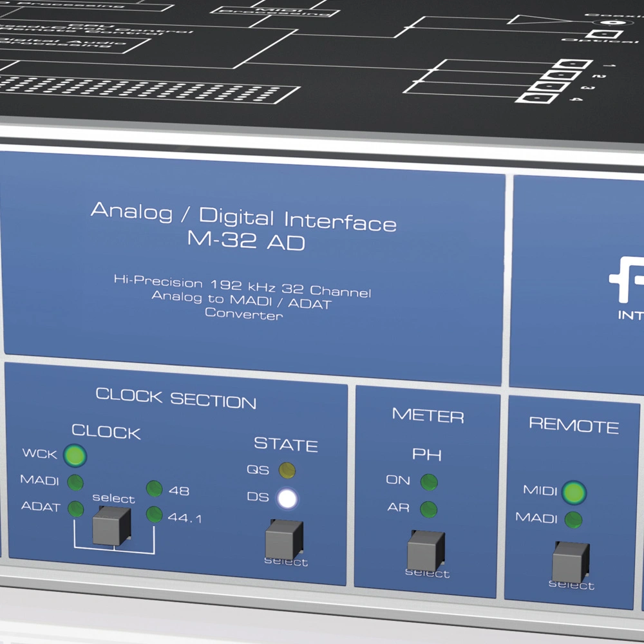Screen dimensions: 644x644
Task: Toggle the MADI LED under Remote
Action: (x=573, y=519)
